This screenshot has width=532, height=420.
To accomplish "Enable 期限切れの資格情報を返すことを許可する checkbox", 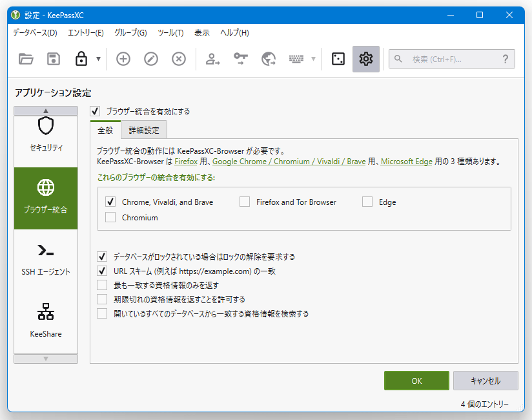I will (x=102, y=299).
